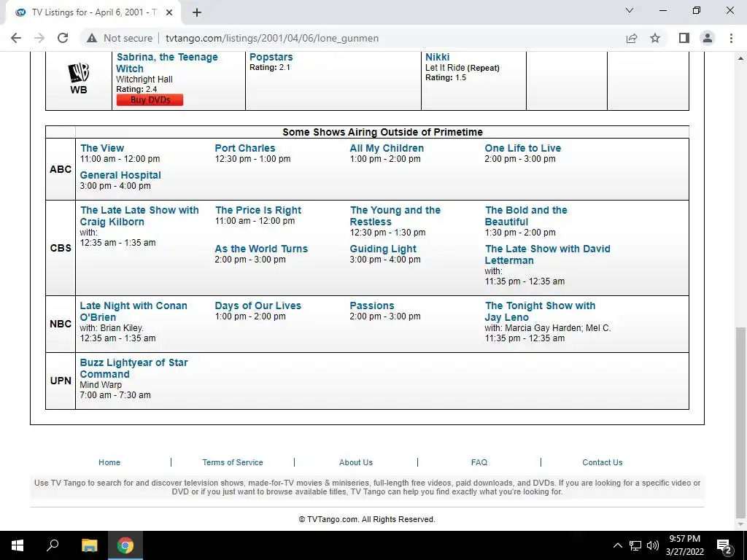Open the Chrome three-dot menu
747x560 pixels.
(731, 38)
